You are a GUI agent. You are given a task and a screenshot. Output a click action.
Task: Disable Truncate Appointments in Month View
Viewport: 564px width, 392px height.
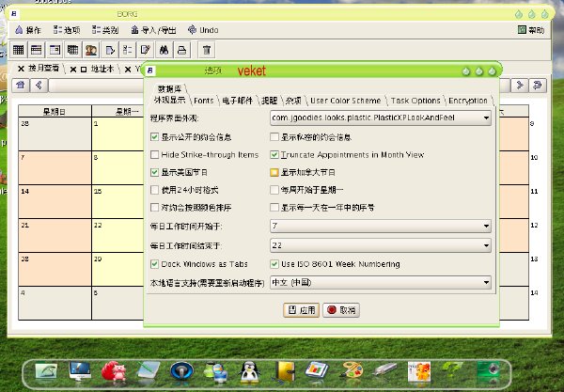pyautogui.click(x=274, y=155)
